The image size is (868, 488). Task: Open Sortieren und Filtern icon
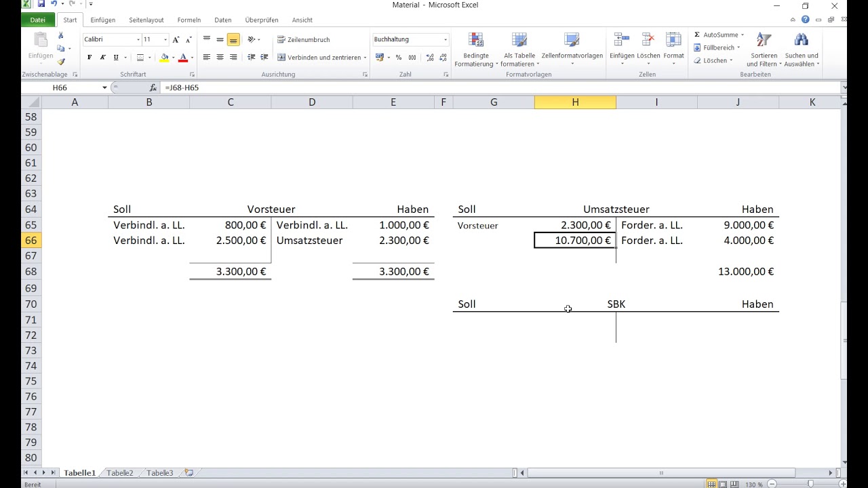[x=764, y=40]
